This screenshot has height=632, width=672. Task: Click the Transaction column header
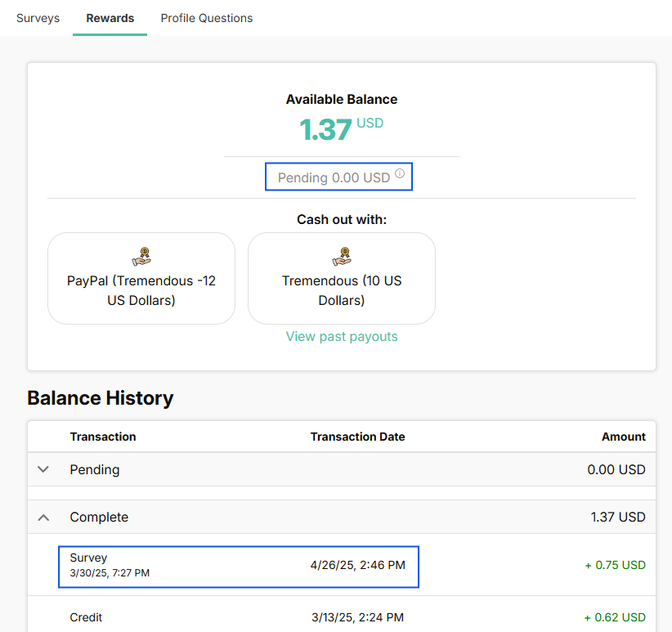103,437
